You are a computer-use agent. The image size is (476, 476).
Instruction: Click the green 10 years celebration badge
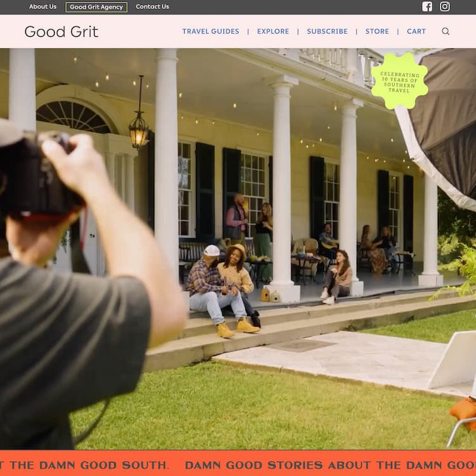pyautogui.click(x=399, y=81)
